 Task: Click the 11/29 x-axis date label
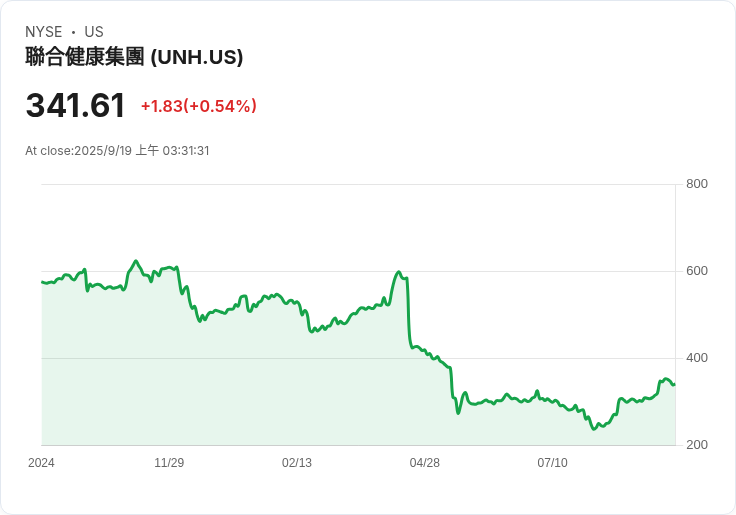(x=169, y=463)
